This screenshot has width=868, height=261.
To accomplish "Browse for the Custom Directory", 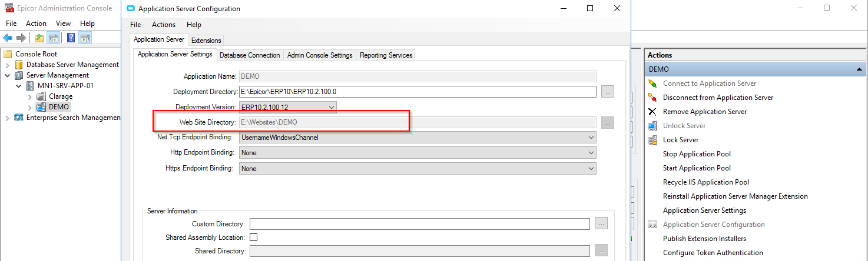I will coord(601,224).
